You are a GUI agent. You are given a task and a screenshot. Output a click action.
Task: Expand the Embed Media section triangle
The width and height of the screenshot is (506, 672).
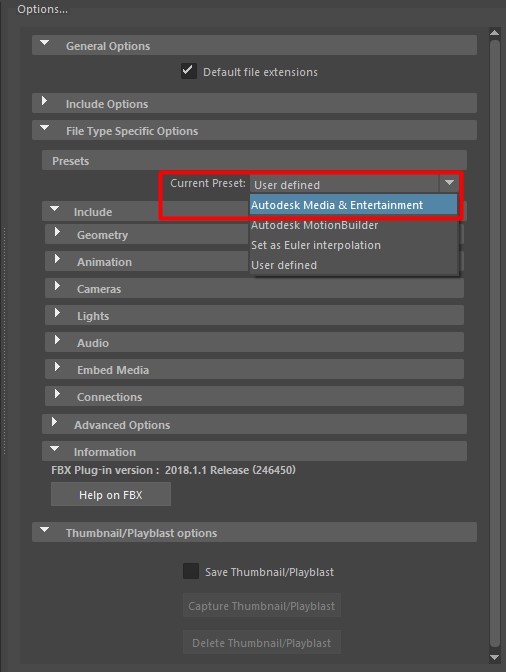[x=57, y=367]
